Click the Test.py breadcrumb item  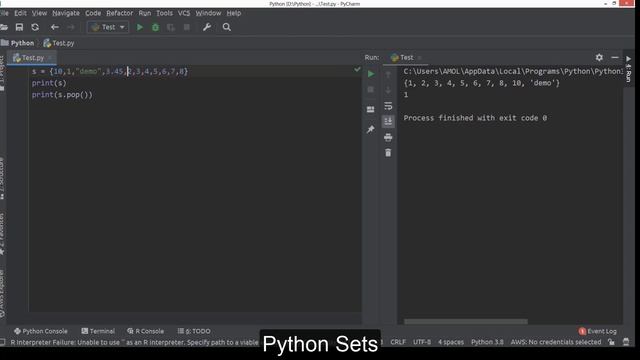[x=59, y=43]
